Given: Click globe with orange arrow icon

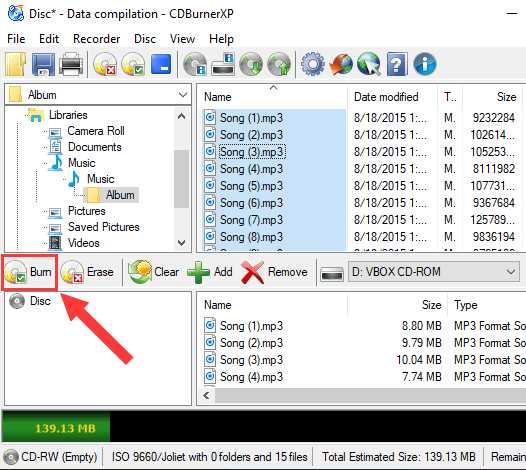Looking at the screenshot, I should (x=341, y=64).
